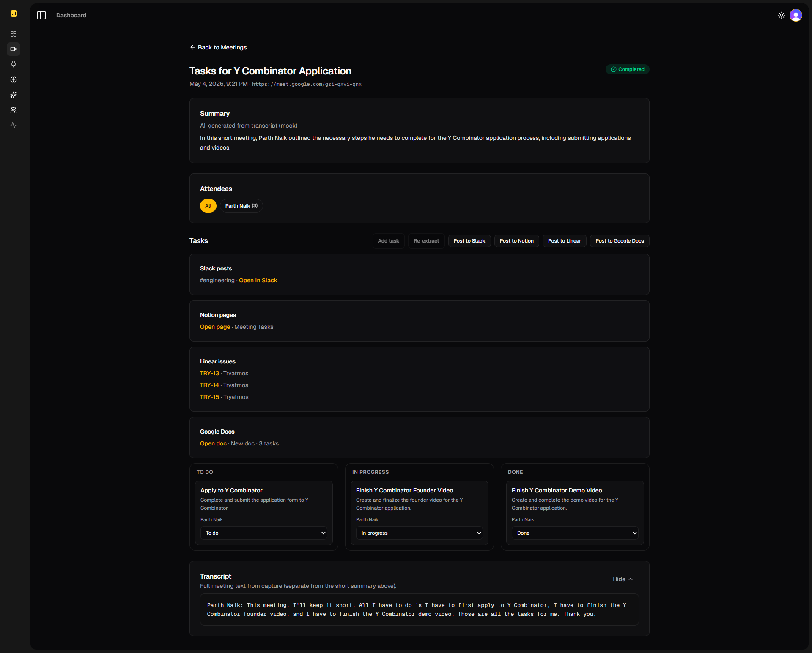
Task: Click Post to Linear
Action: click(x=565, y=241)
